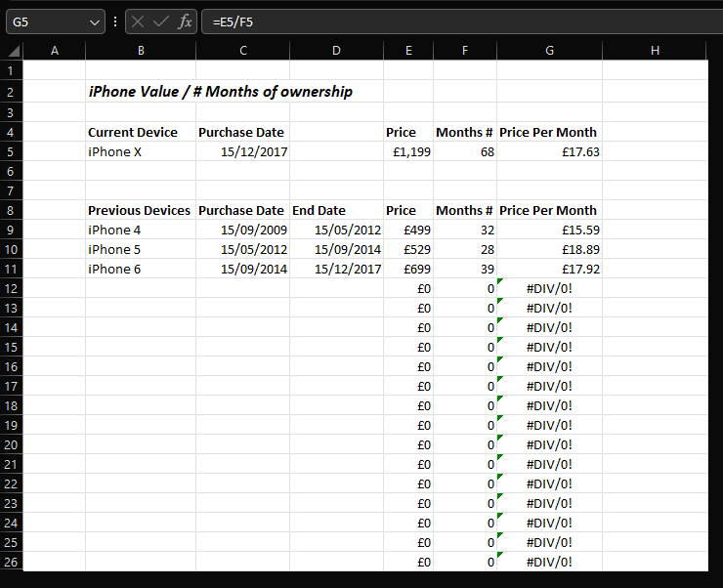This screenshot has width=723, height=588.
Task: Click the 'End Date' header cell
Action: point(336,211)
